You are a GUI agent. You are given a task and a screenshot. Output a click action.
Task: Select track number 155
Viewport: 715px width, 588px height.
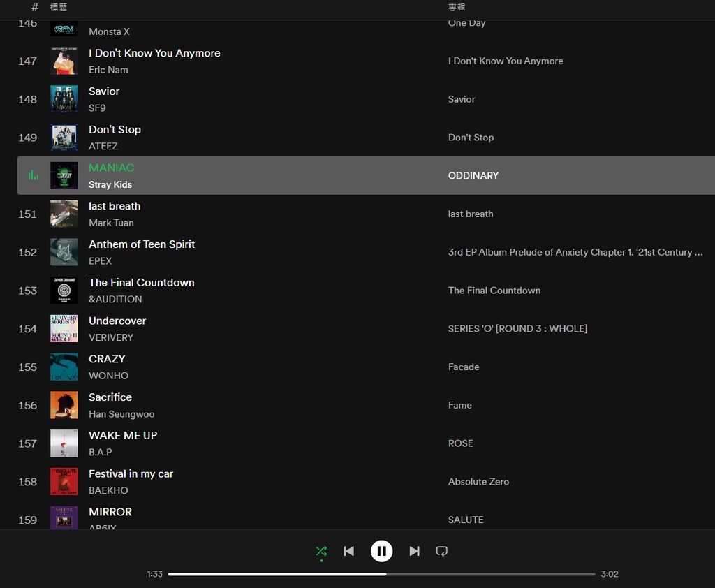tap(27, 367)
